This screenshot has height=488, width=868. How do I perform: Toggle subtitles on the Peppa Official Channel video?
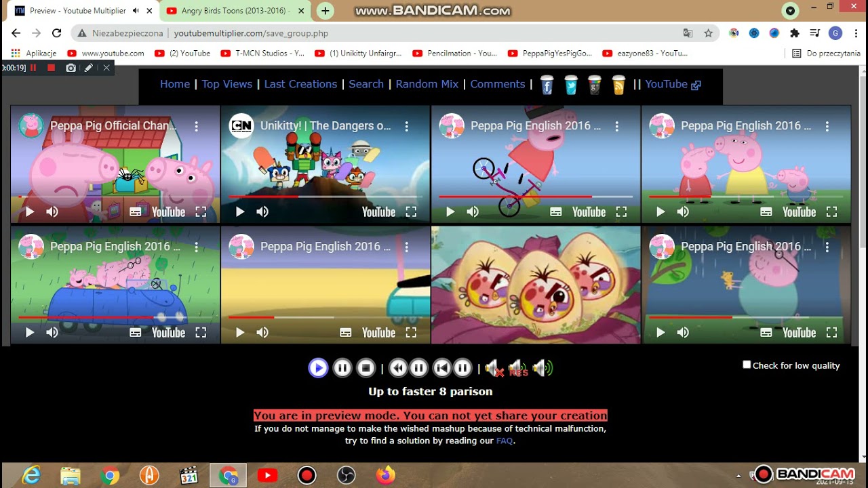136,211
